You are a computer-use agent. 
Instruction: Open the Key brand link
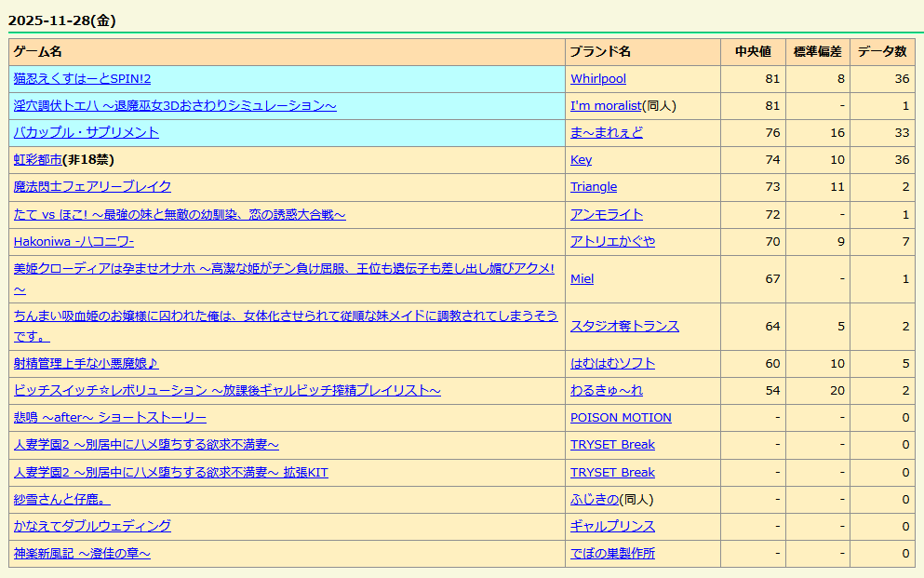click(x=581, y=160)
